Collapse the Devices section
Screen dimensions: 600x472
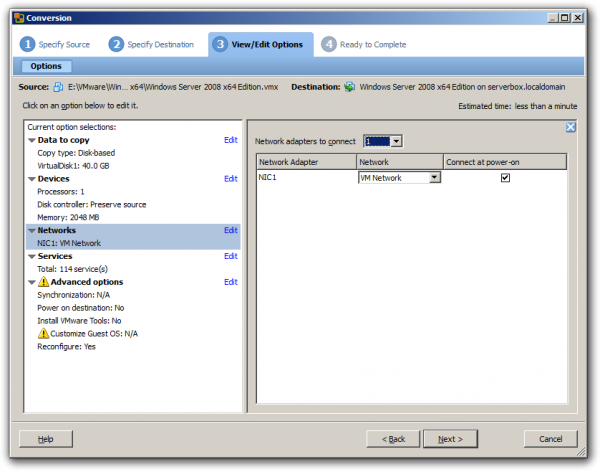(x=32, y=179)
